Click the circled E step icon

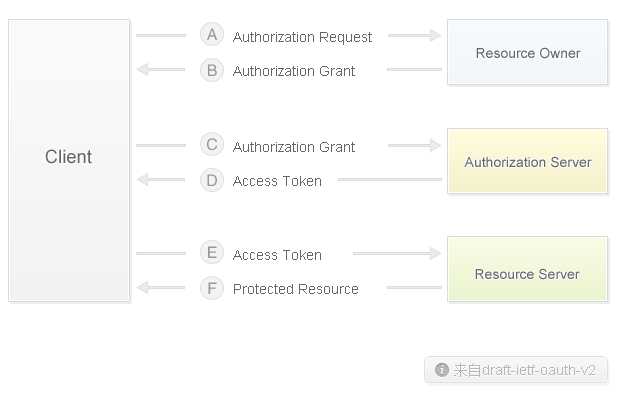click(212, 253)
